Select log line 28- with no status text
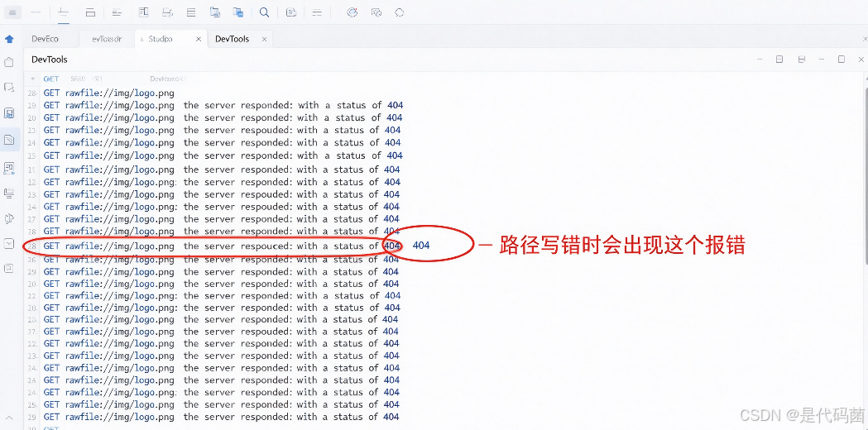The image size is (868, 430). (101, 93)
